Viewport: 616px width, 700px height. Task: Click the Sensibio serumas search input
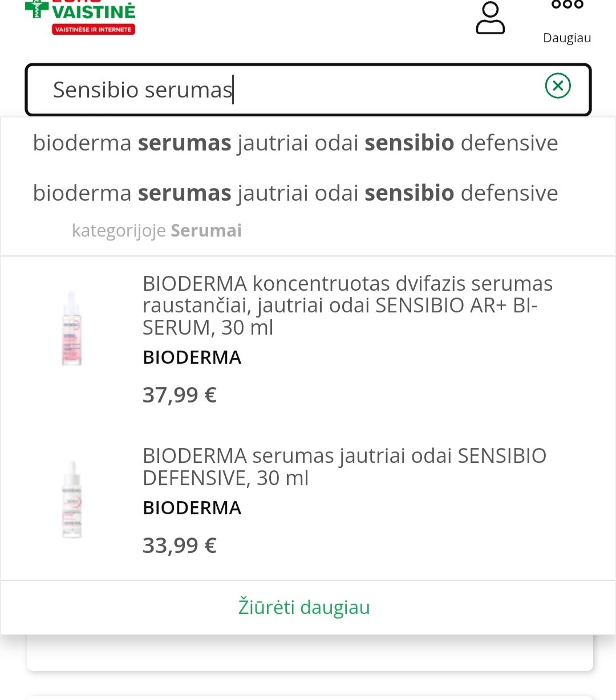tap(308, 90)
